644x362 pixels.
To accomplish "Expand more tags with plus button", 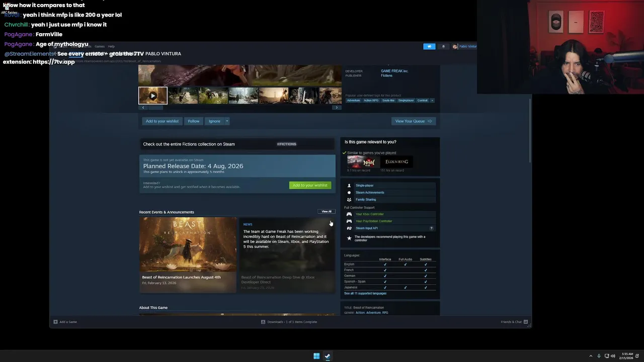I will [x=432, y=101].
